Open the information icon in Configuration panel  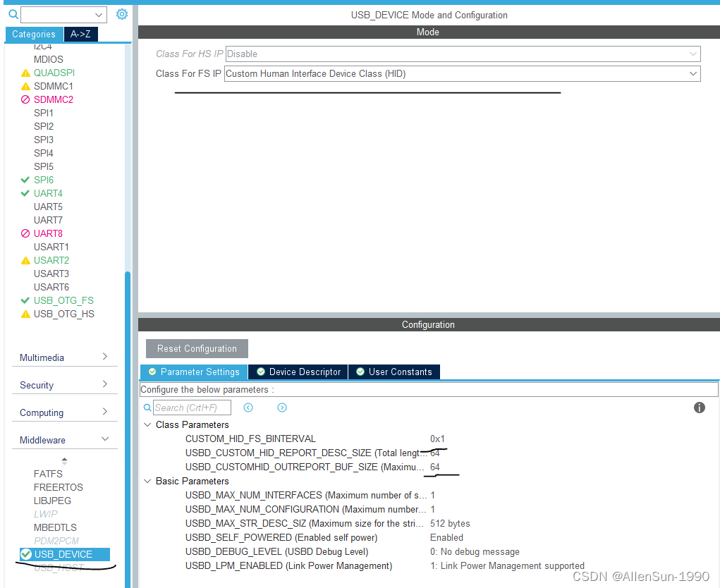[699, 408]
